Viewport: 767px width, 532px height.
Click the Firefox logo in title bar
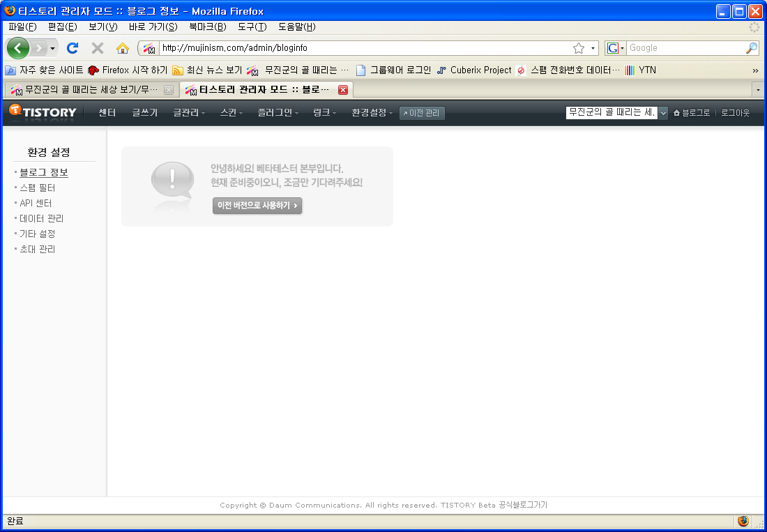point(9,10)
